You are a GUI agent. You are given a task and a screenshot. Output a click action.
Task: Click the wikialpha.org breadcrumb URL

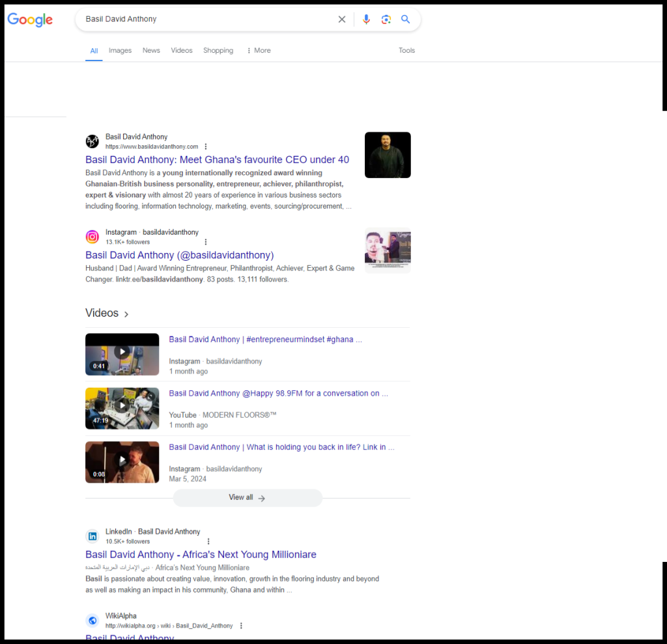[x=169, y=626]
